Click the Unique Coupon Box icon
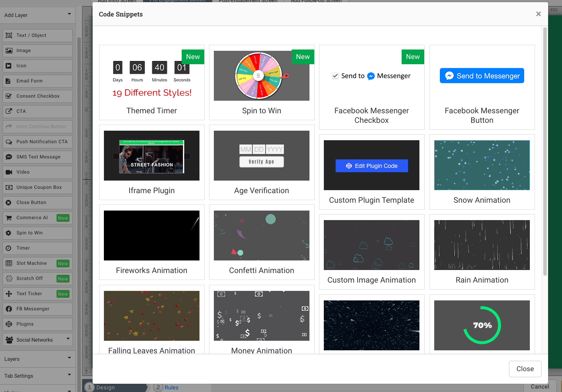Viewport: 562px width, 392px height. [9, 188]
